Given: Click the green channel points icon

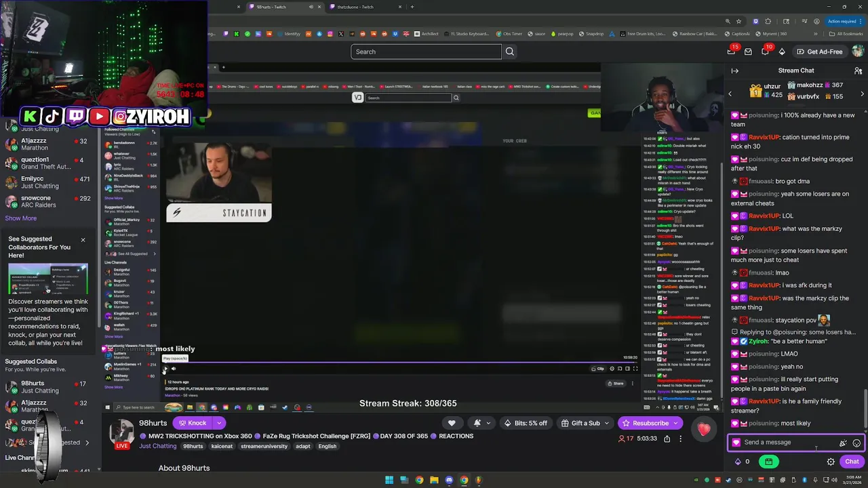Looking at the screenshot, I should (x=768, y=462).
